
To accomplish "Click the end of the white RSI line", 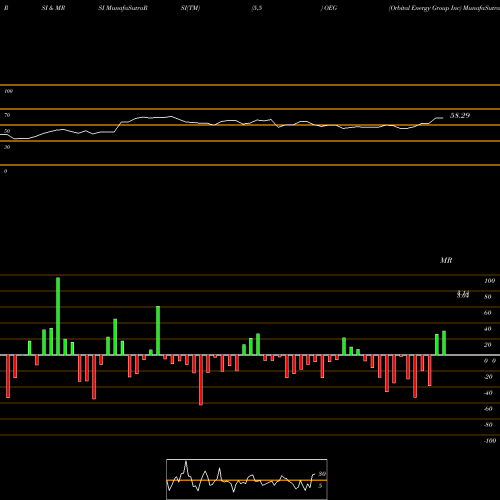I will pyautogui.click(x=443, y=118).
